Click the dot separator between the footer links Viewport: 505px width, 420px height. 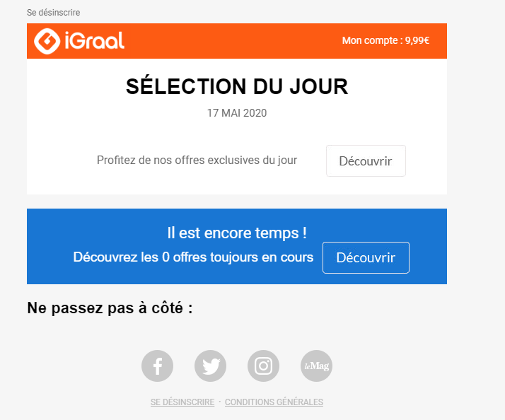pyautogui.click(x=220, y=402)
